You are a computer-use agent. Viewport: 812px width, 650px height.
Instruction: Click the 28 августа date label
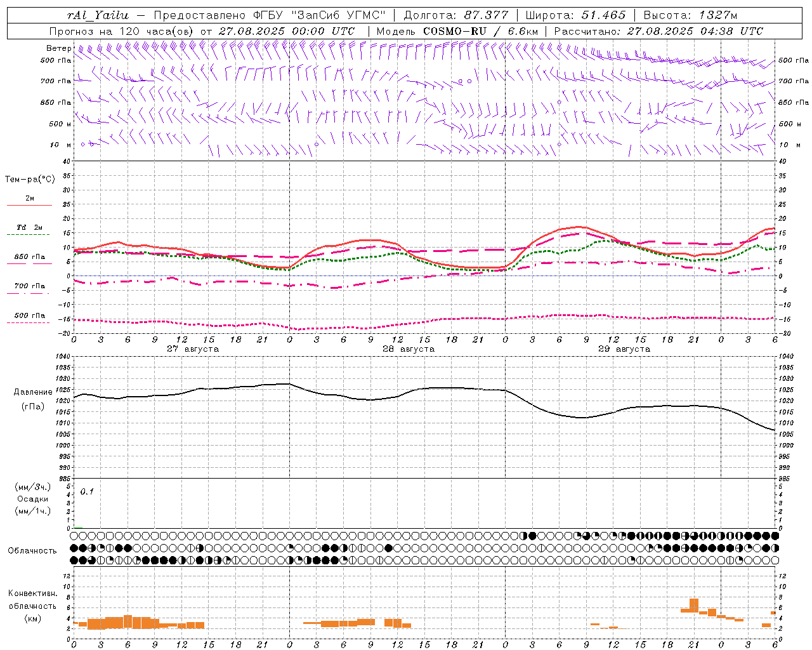[x=409, y=349]
